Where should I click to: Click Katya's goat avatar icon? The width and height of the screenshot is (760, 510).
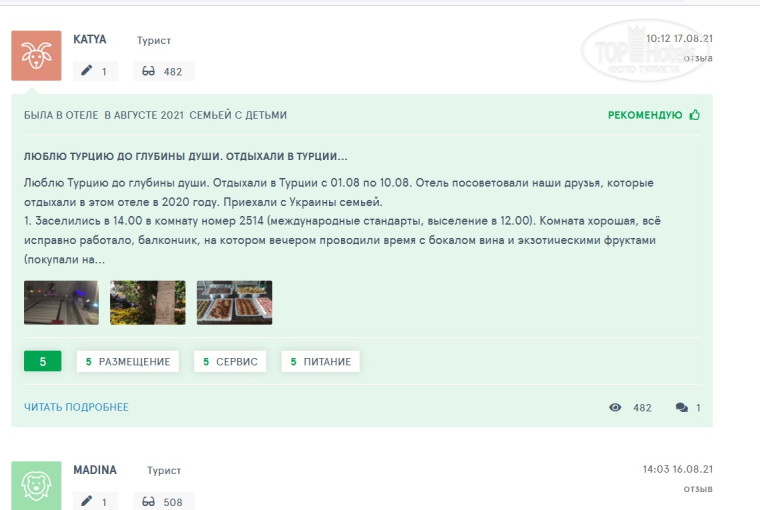[x=36, y=55]
